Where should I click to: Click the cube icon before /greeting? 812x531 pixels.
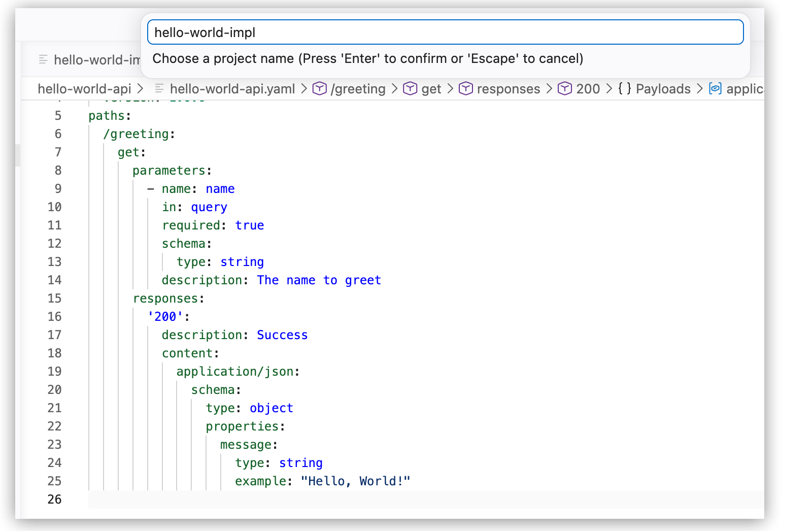click(319, 89)
